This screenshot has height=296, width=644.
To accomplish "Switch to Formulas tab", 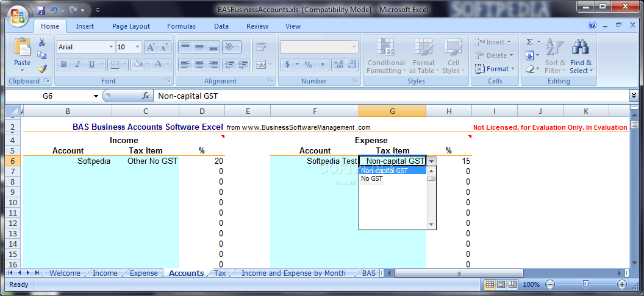I will [x=181, y=26].
